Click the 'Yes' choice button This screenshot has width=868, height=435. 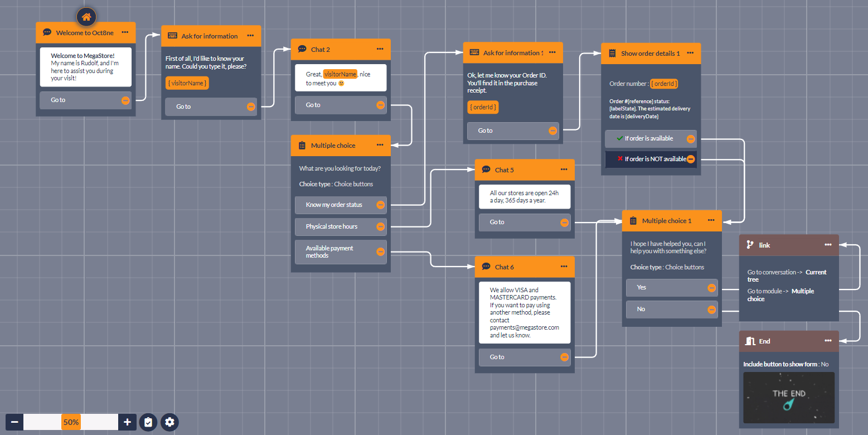click(x=666, y=288)
